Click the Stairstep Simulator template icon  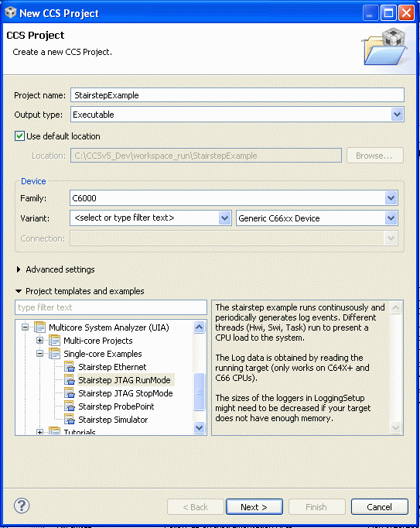[x=70, y=420]
